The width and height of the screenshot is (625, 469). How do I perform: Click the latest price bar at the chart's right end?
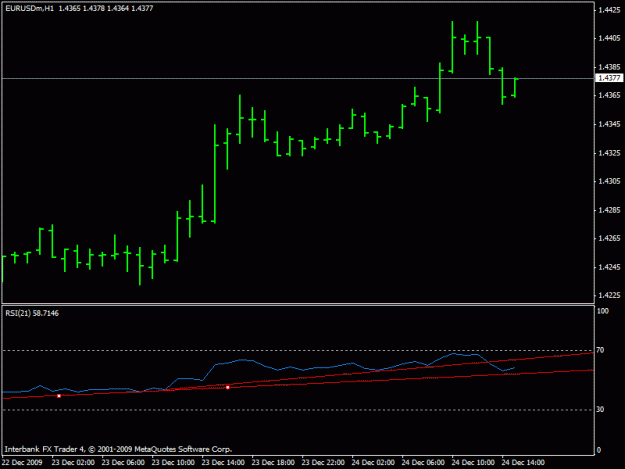point(515,88)
